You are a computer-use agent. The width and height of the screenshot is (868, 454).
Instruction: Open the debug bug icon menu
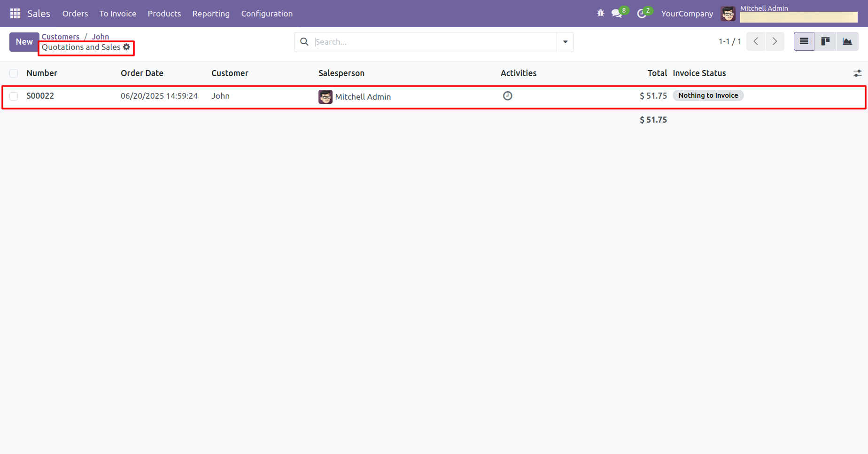(601, 13)
